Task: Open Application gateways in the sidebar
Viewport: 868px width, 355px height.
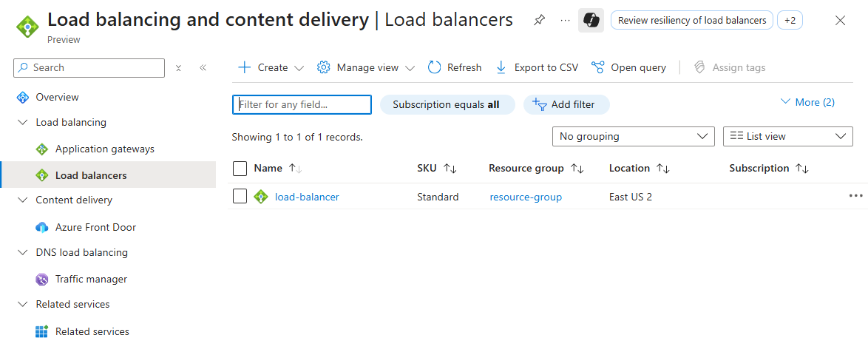Action: coord(104,149)
